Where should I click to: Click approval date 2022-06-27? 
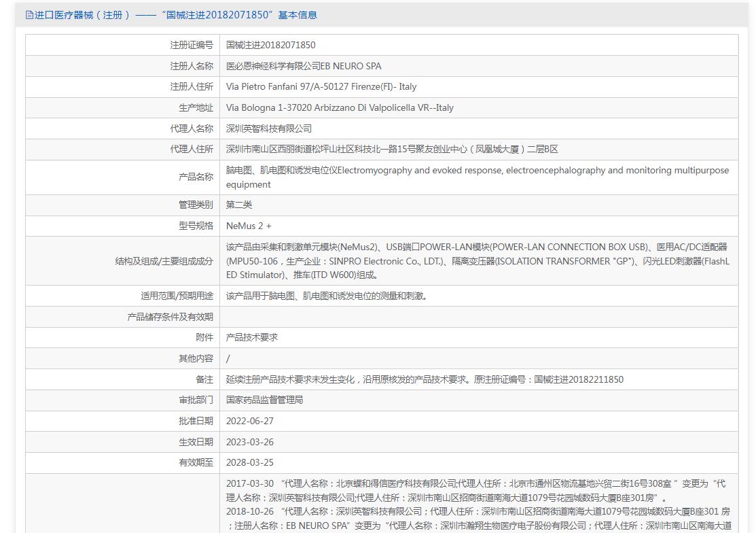coord(250,421)
